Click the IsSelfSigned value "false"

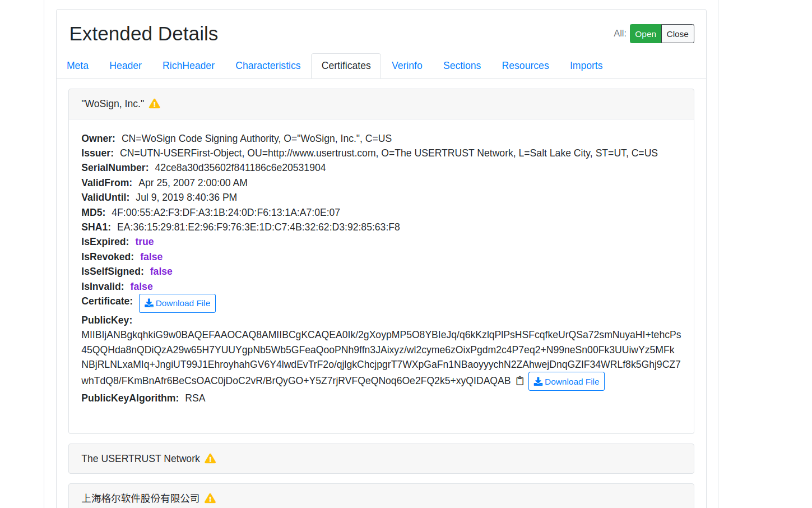click(x=161, y=271)
